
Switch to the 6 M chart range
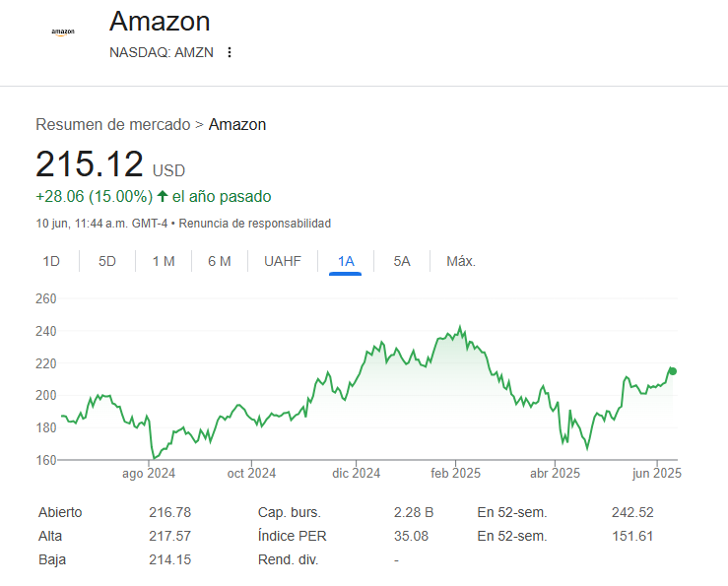pyautogui.click(x=219, y=261)
